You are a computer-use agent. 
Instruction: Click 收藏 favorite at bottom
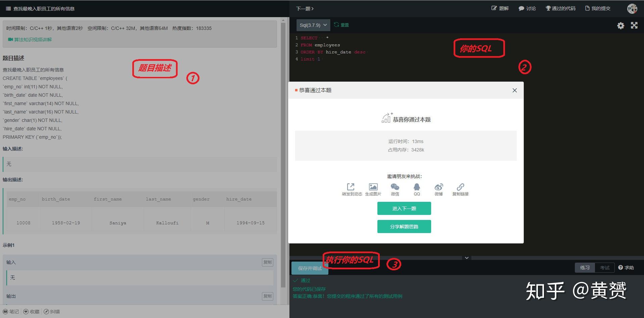(x=32, y=312)
